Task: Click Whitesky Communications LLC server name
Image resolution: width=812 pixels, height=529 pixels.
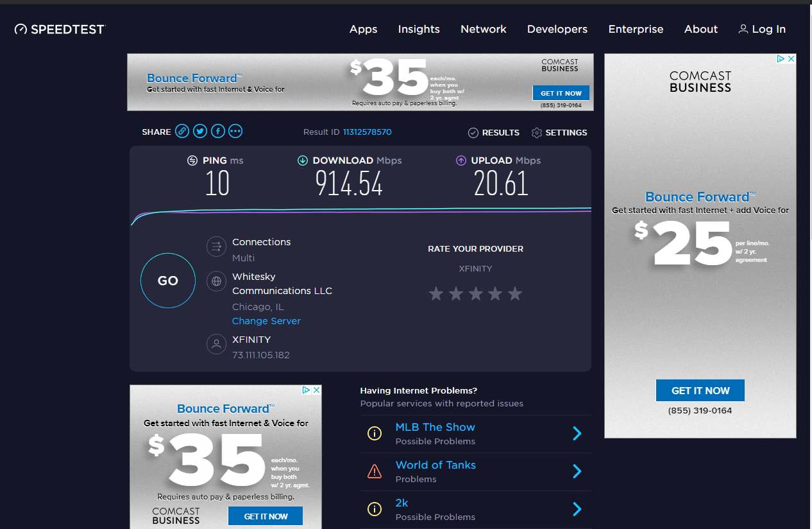Action: [x=282, y=284]
